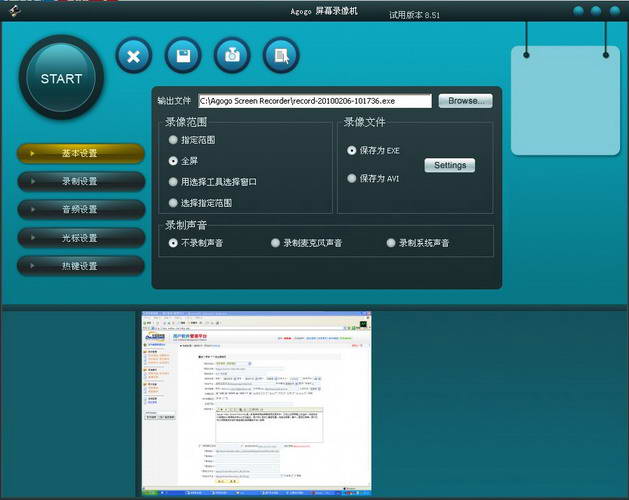Open the 基本设置 menu tab
The height and width of the screenshot is (500, 629).
81,153
